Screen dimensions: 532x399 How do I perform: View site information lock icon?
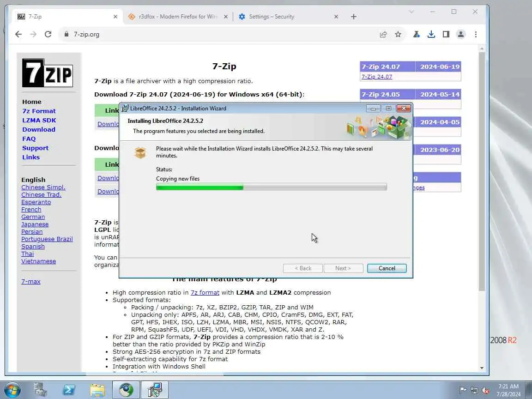click(x=66, y=34)
